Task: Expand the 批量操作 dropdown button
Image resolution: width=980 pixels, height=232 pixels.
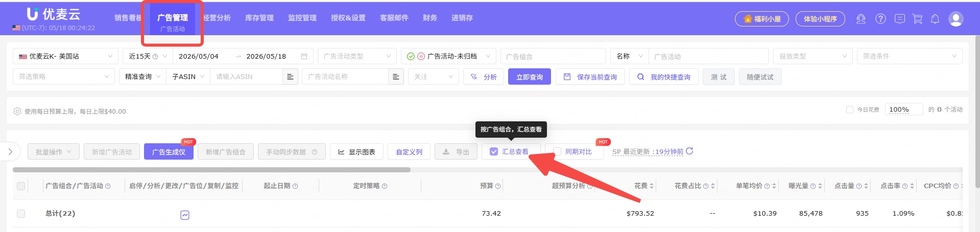Action: 53,151
